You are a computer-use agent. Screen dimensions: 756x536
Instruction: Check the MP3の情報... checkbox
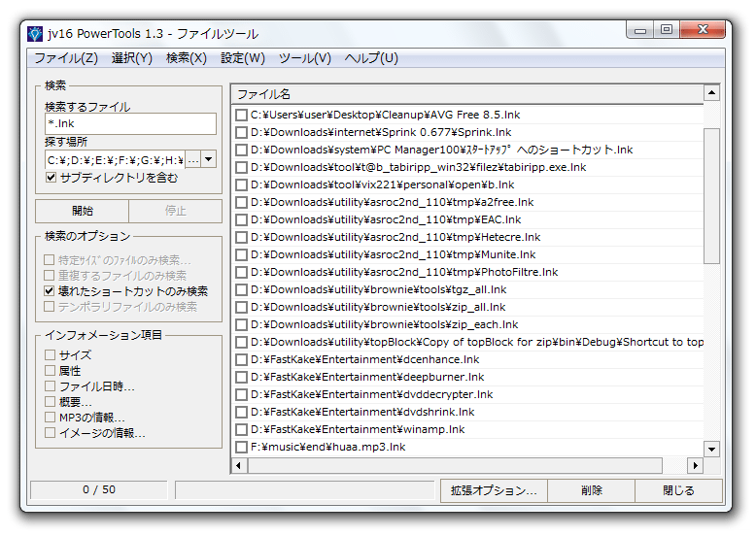50,417
